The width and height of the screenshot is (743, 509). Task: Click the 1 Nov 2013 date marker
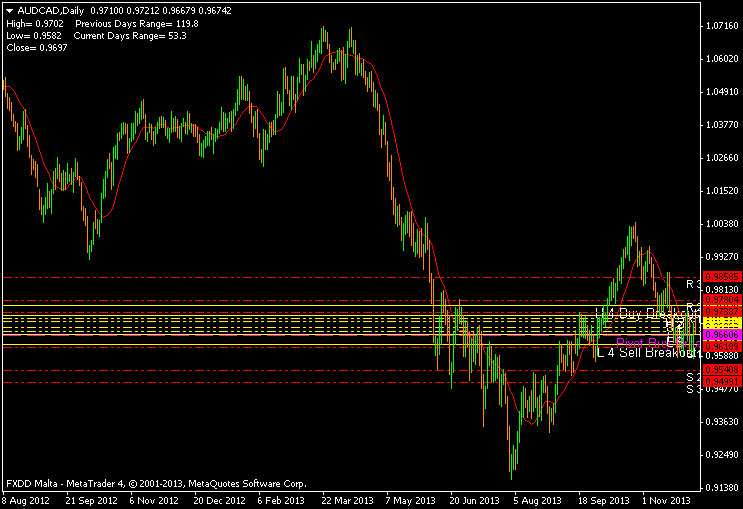coord(666,499)
